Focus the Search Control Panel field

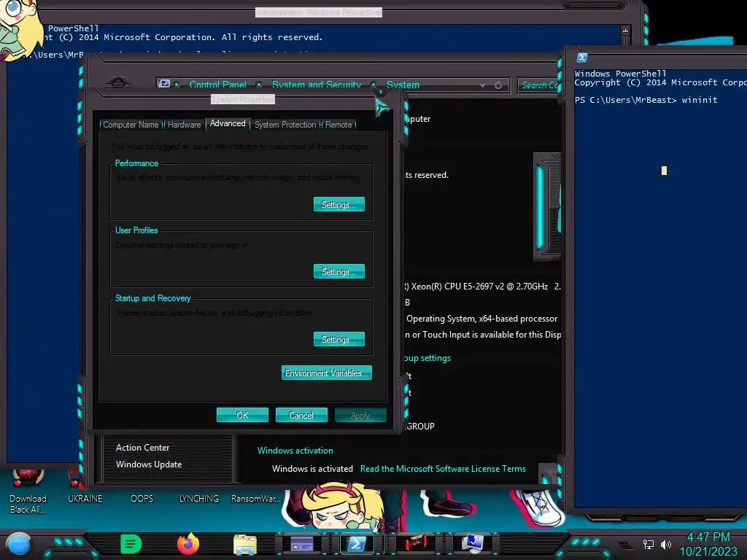[x=539, y=85]
